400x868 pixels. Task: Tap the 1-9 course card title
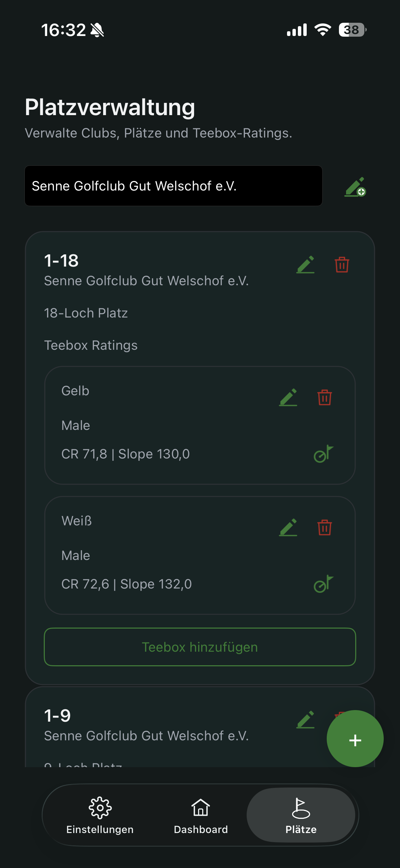click(x=58, y=716)
